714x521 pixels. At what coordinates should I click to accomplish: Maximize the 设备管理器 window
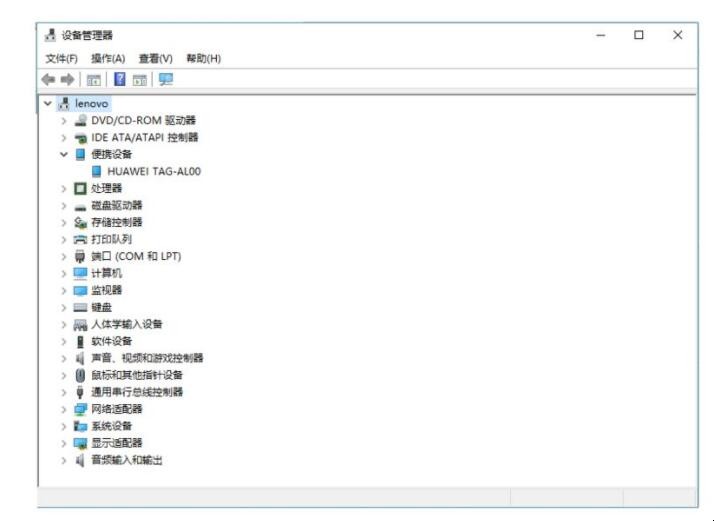tap(638, 35)
